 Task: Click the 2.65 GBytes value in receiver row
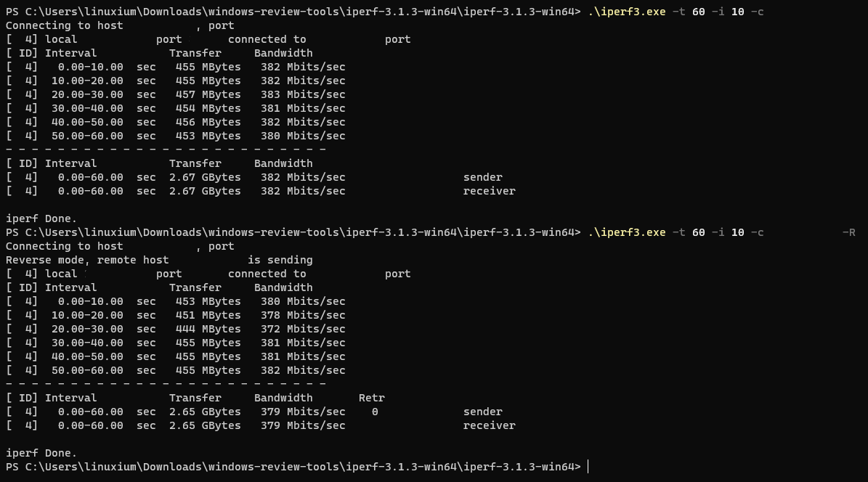click(205, 425)
